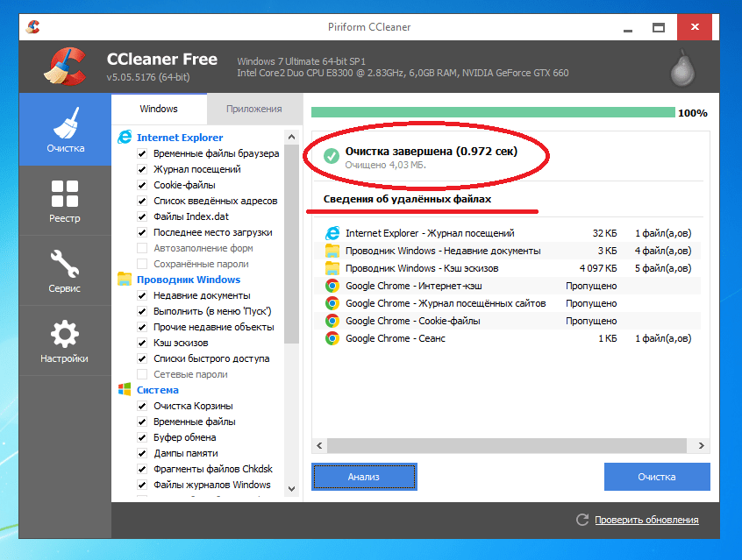Click down arrow of options list scrollbar

pyautogui.click(x=291, y=489)
